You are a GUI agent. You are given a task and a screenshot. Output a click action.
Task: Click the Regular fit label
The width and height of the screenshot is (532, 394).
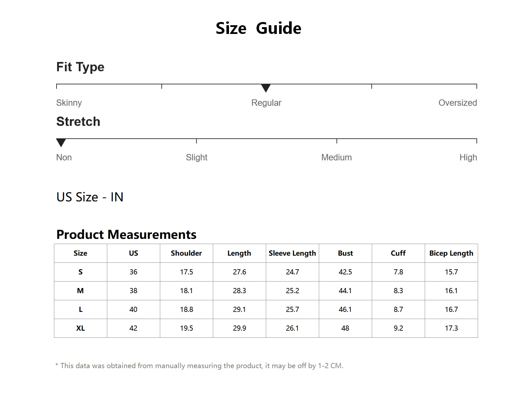point(266,103)
